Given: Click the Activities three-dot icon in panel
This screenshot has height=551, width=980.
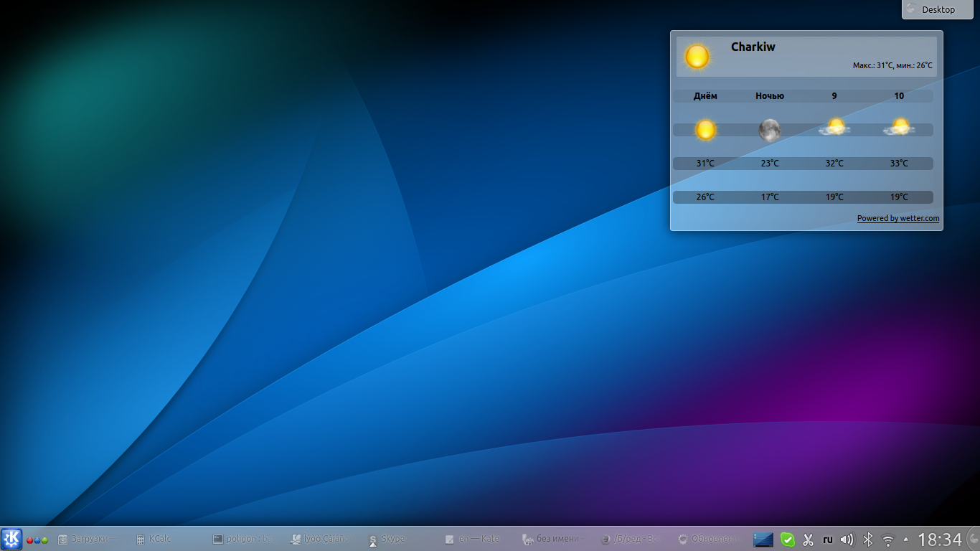Looking at the screenshot, I should (x=37, y=540).
